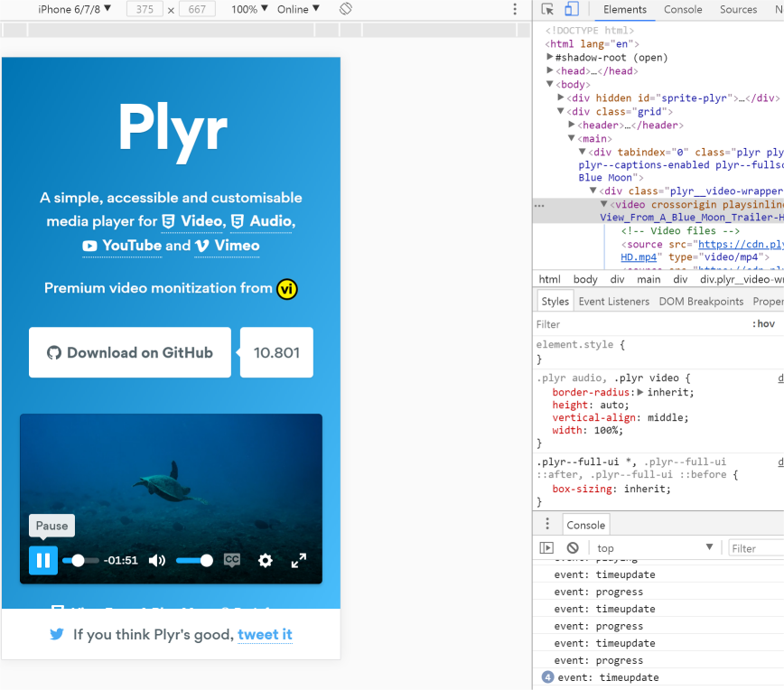Open the device toolbar three-dot menu
Viewport: 784px width, 690px height.
click(515, 9)
